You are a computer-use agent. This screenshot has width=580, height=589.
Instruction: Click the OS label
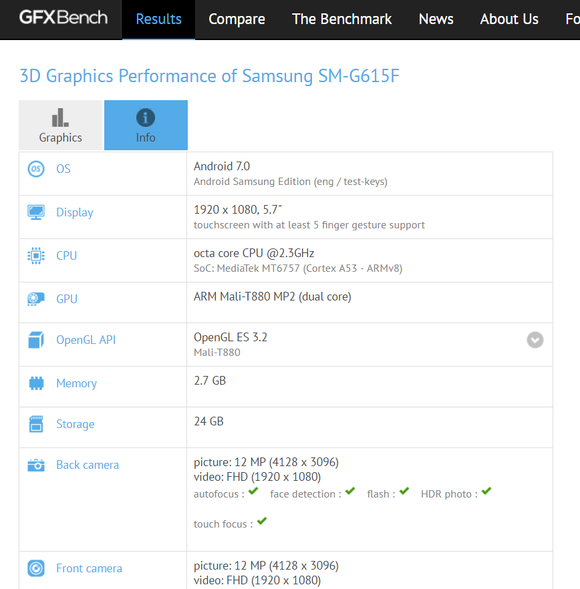coord(63,169)
